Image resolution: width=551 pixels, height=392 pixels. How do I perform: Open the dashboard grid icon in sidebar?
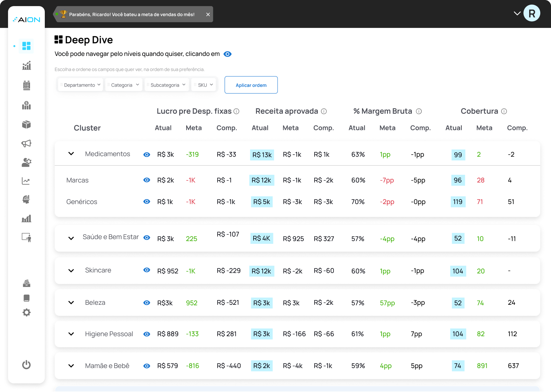click(26, 46)
